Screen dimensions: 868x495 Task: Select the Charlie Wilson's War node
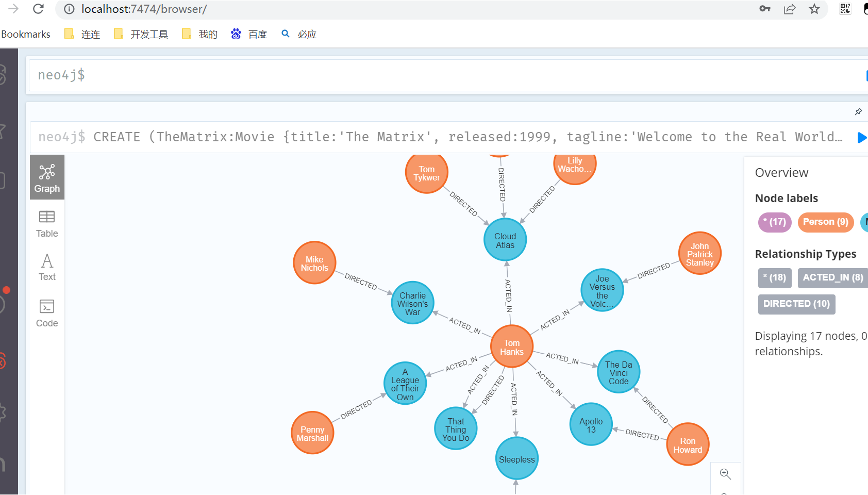tap(413, 303)
